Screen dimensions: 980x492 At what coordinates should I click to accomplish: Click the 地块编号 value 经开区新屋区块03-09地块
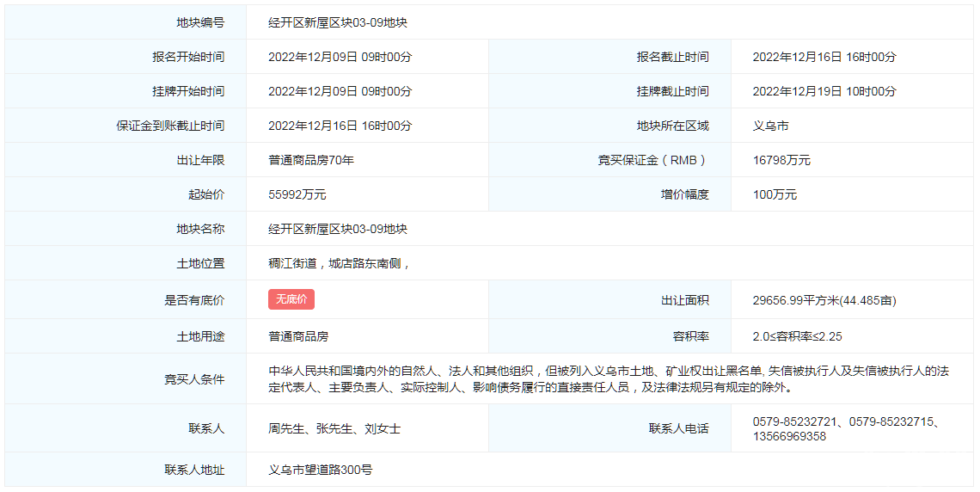(338, 22)
